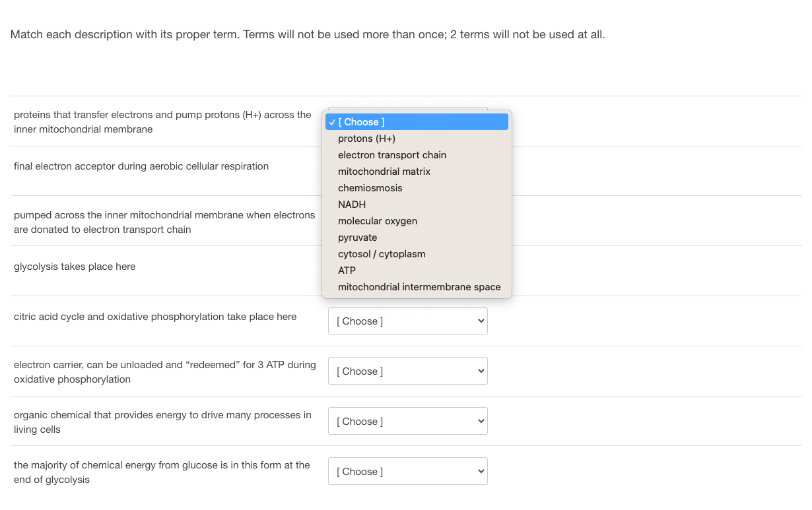Choose 'NADH' from the term list

(x=352, y=205)
